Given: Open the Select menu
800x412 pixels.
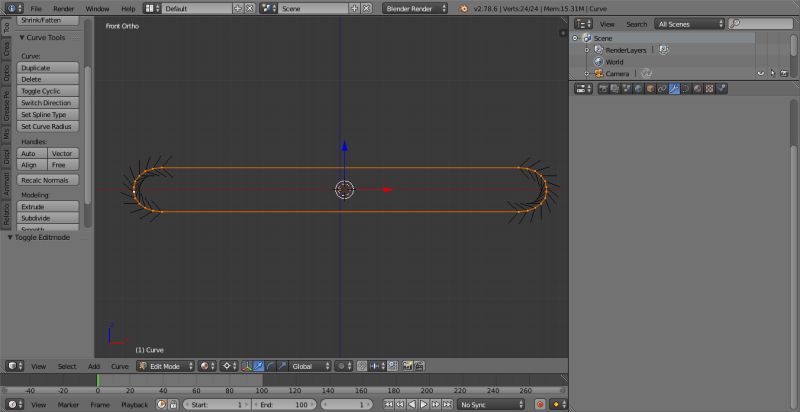Looking at the screenshot, I should click(67, 367).
